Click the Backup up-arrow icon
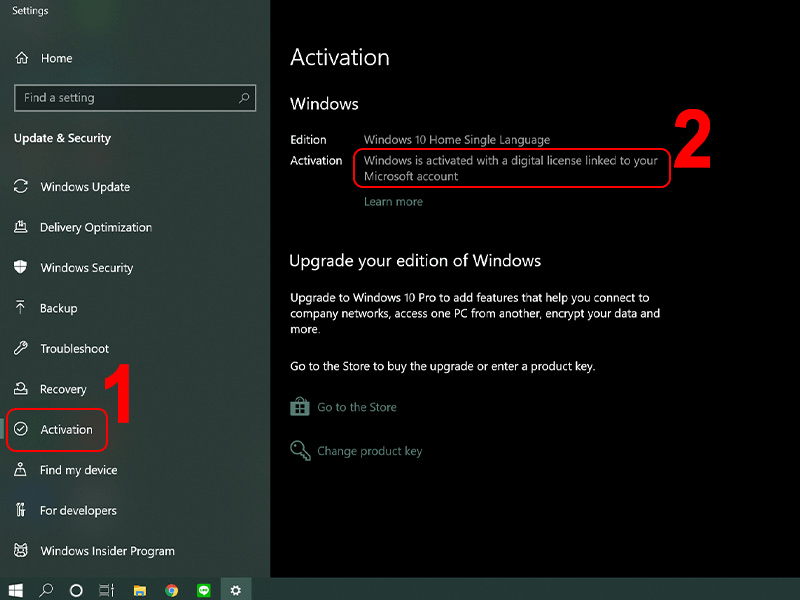 20,307
